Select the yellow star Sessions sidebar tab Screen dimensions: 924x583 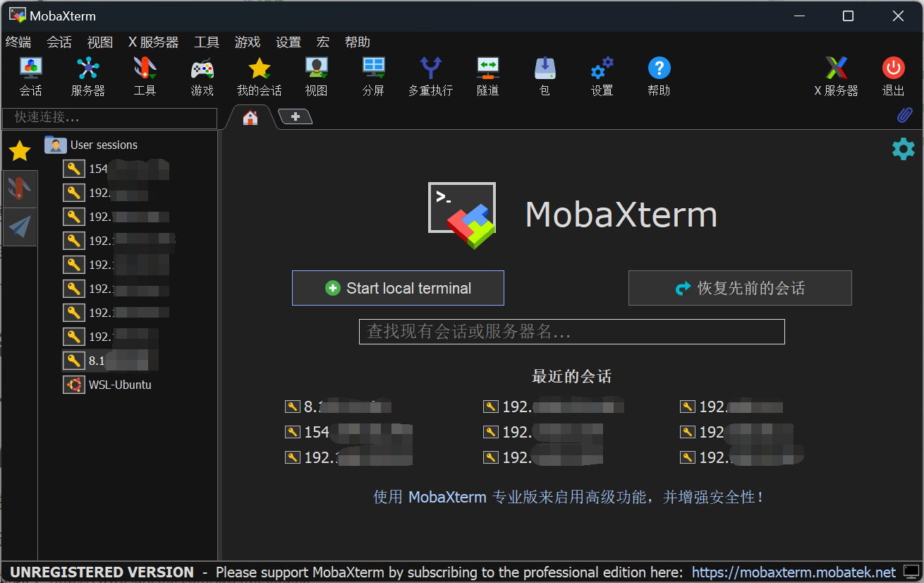pos(20,150)
